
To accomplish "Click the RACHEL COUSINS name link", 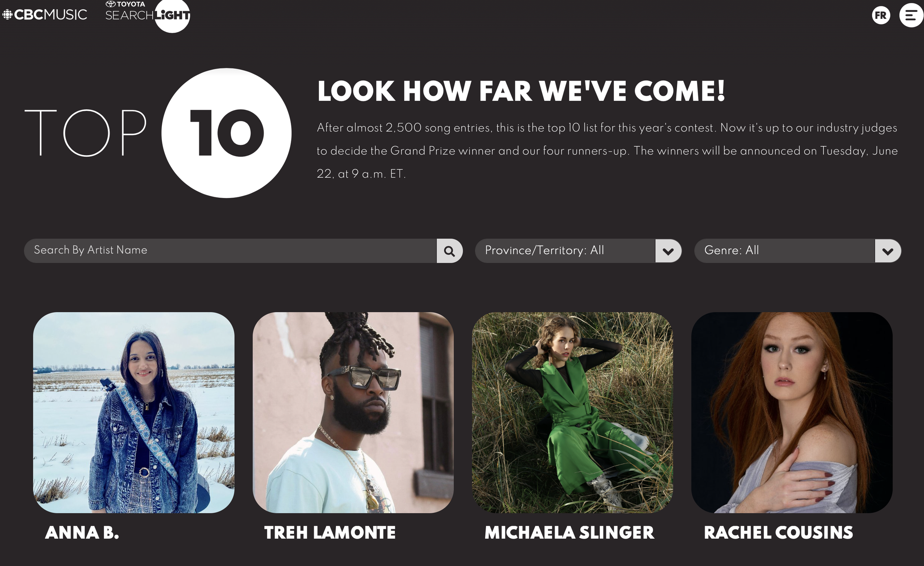I will click(x=778, y=533).
